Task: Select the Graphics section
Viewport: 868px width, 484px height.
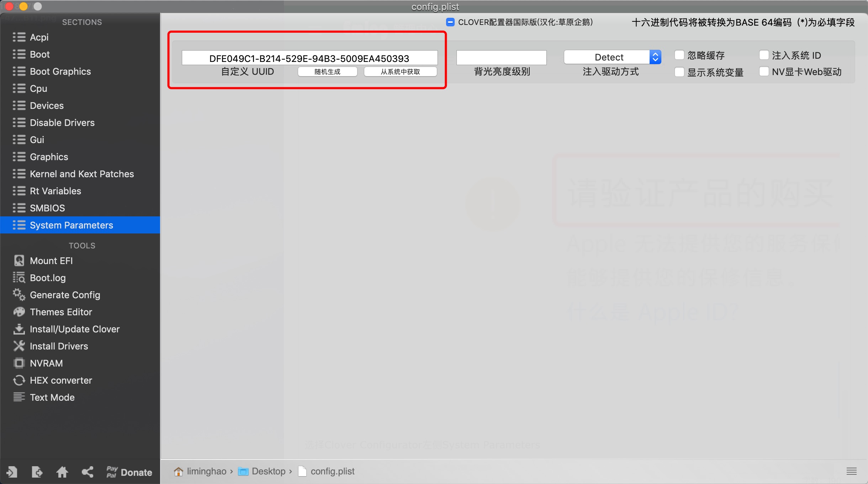Action: 49,157
